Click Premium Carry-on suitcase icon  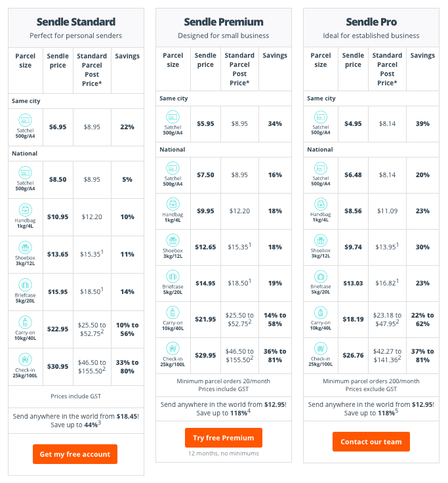173,312
